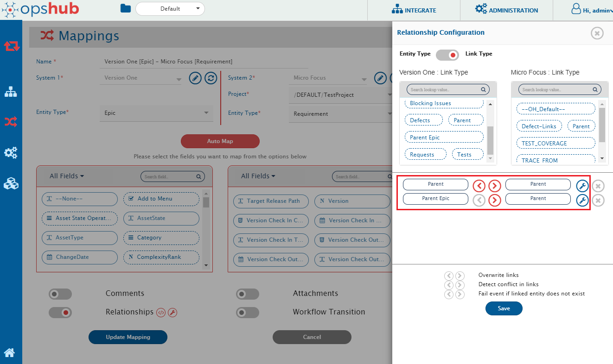Toggle Entity Type / Link Type switch
This screenshot has width=613, height=364.
tap(447, 55)
